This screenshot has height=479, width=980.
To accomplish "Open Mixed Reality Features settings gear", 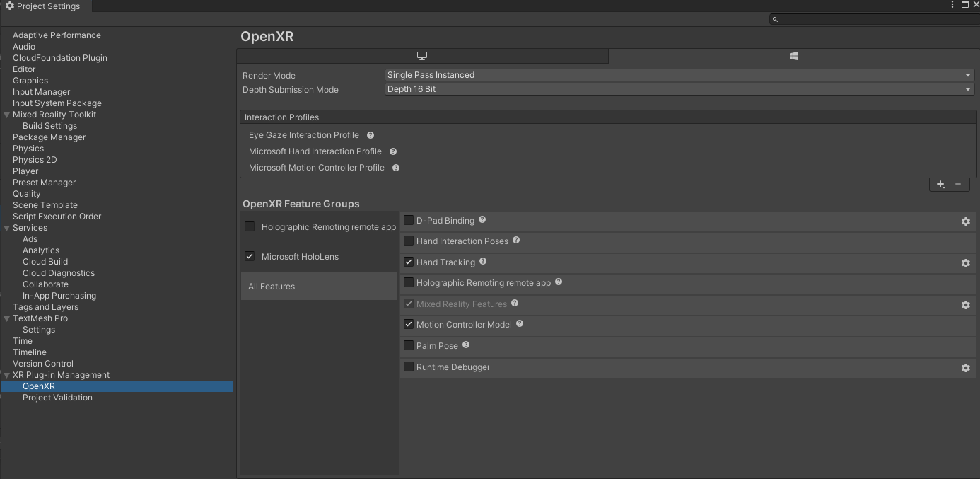I will [966, 305].
